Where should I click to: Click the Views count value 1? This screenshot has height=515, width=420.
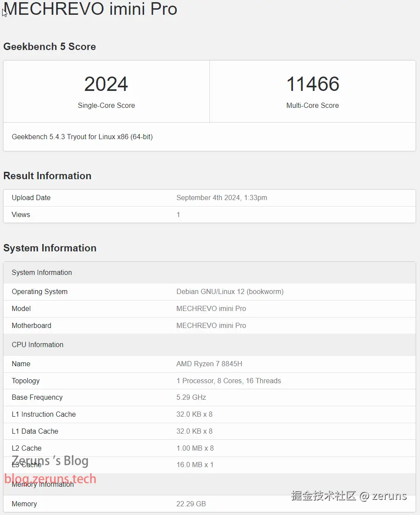pyautogui.click(x=178, y=214)
